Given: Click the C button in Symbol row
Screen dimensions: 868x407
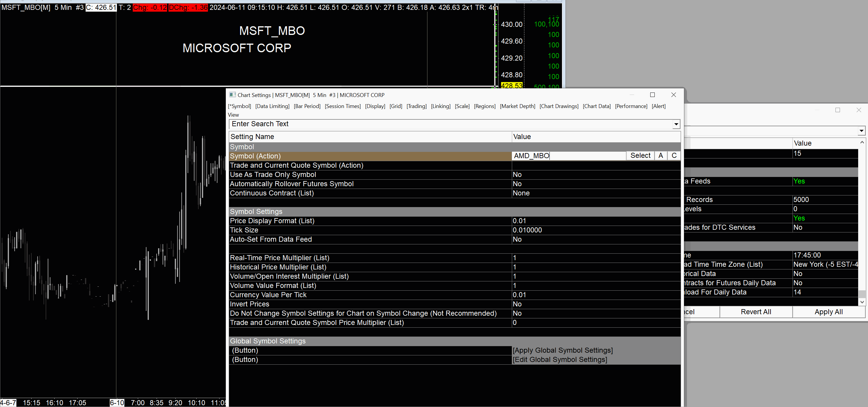Looking at the screenshot, I should pyautogui.click(x=674, y=155).
